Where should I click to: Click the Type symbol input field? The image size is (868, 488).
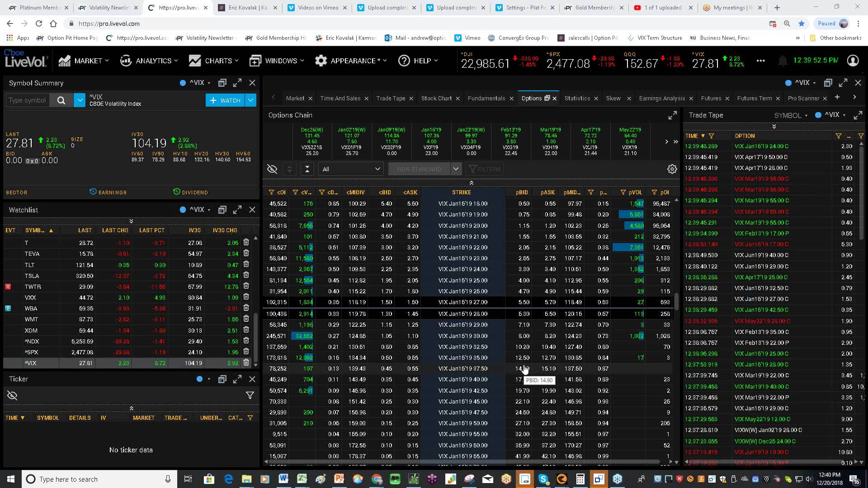[27, 100]
